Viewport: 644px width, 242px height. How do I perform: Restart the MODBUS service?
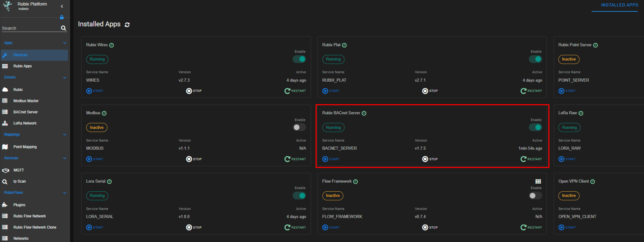click(x=295, y=159)
